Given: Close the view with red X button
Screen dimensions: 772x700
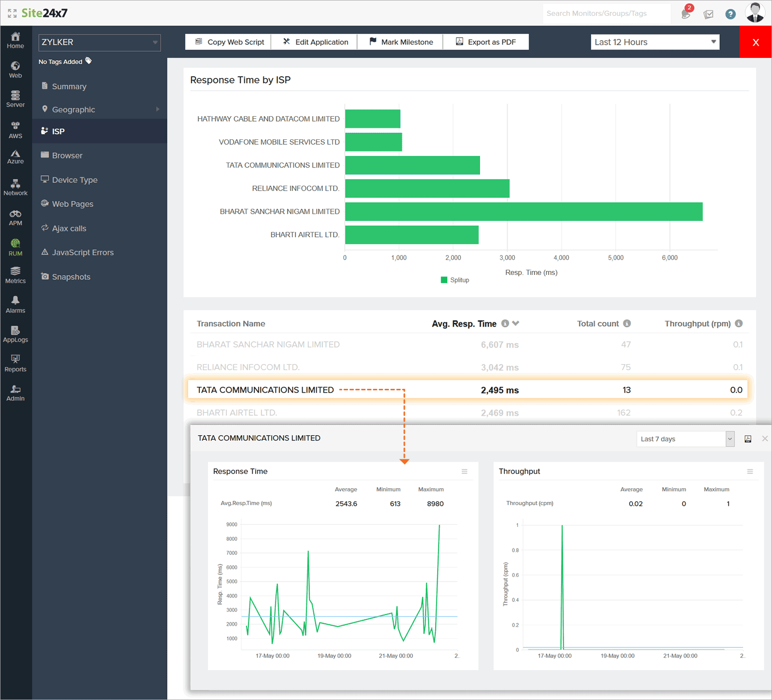Looking at the screenshot, I should (x=756, y=42).
